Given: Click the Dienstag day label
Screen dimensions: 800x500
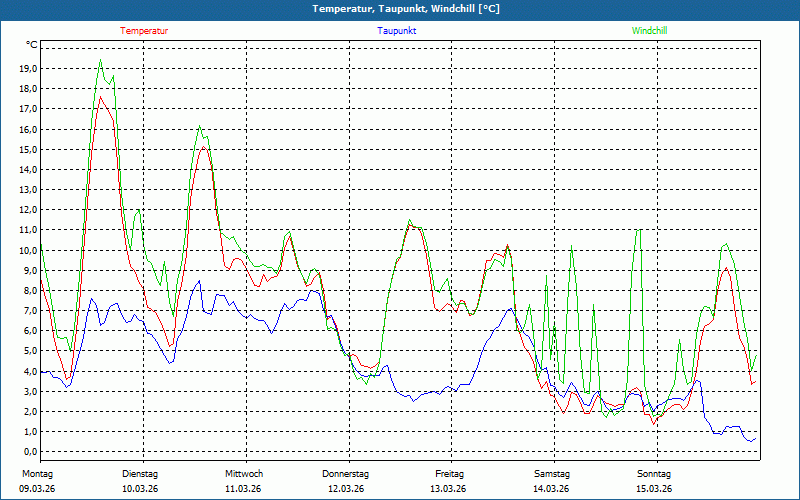Looking at the screenshot, I should 140,474.
